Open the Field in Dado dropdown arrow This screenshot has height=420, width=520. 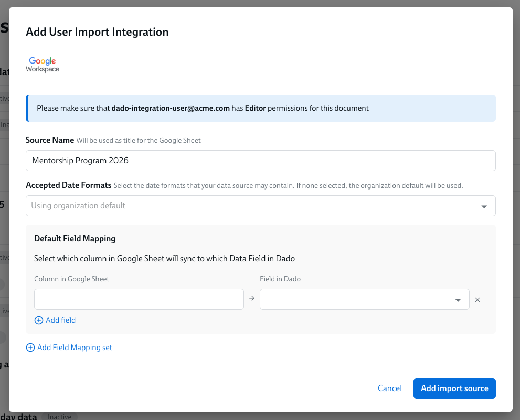click(458, 300)
